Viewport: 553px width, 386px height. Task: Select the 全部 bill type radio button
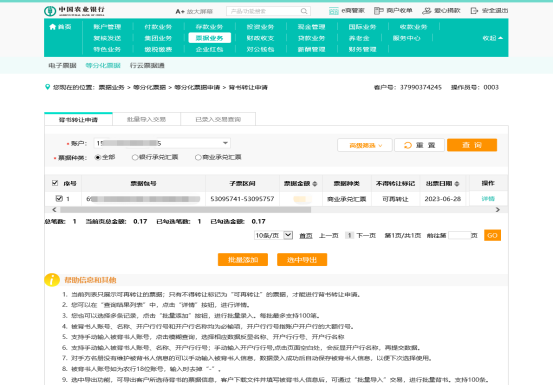click(x=98, y=157)
